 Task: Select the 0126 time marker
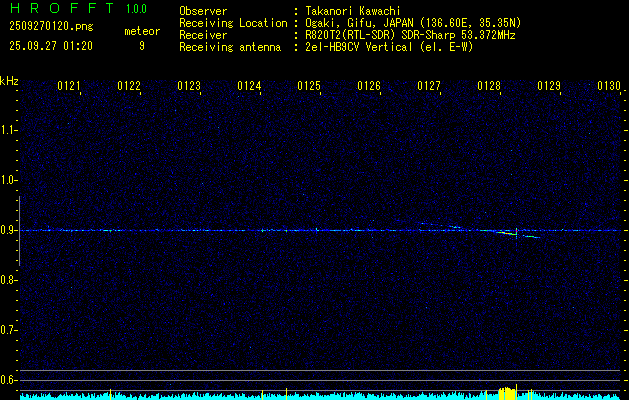[x=369, y=87]
